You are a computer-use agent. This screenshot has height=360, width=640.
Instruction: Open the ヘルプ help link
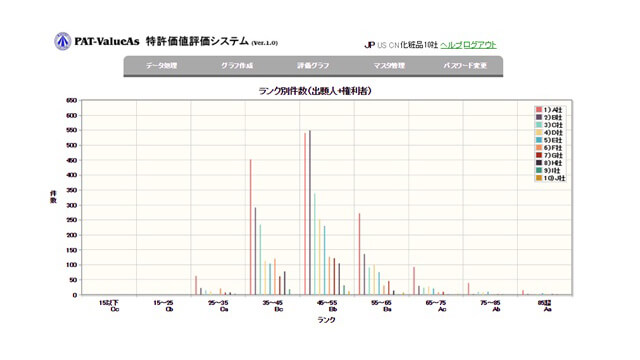(451, 45)
